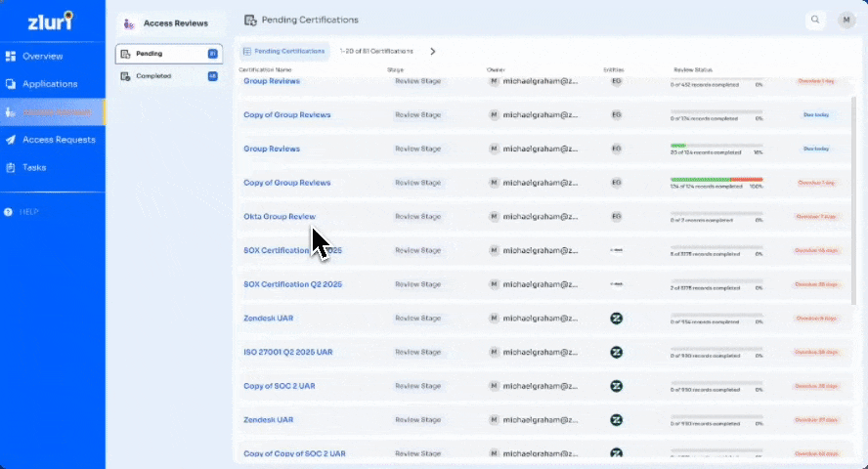The width and height of the screenshot is (868, 469).
Task: Click the EG entity icon in Okta Group Review row
Action: tap(616, 216)
